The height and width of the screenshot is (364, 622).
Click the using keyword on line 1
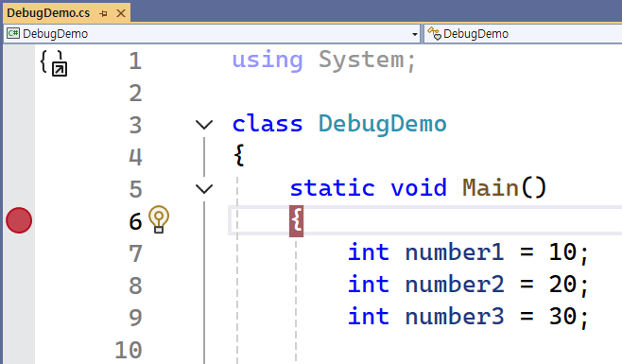point(268,61)
